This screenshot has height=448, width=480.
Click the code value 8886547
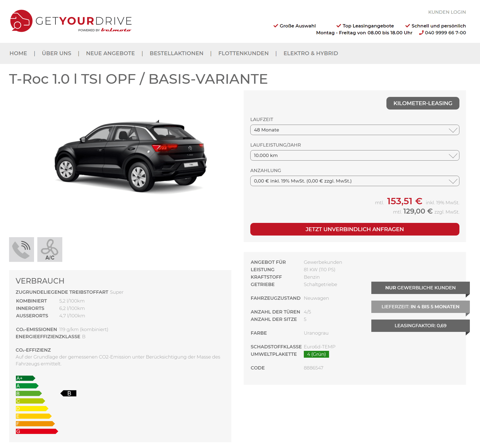tap(313, 368)
